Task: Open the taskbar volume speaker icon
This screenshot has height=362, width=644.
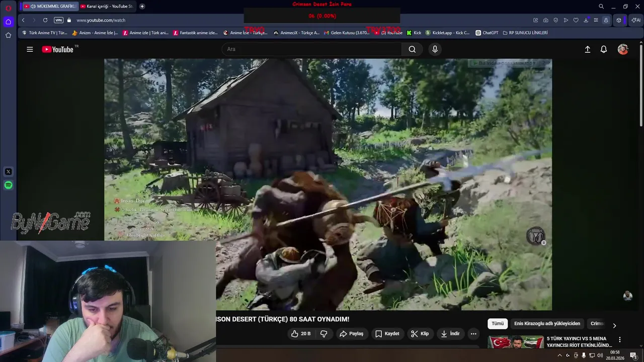Action: pos(600,355)
